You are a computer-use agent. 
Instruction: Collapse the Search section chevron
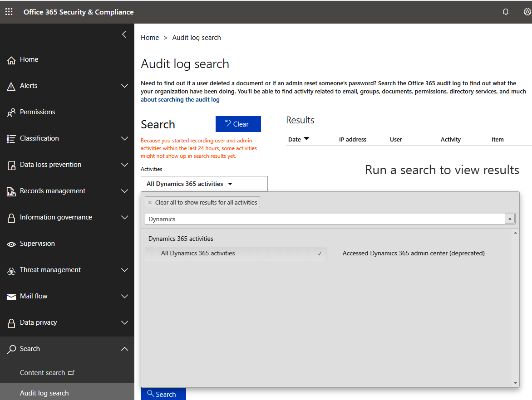pos(124,349)
